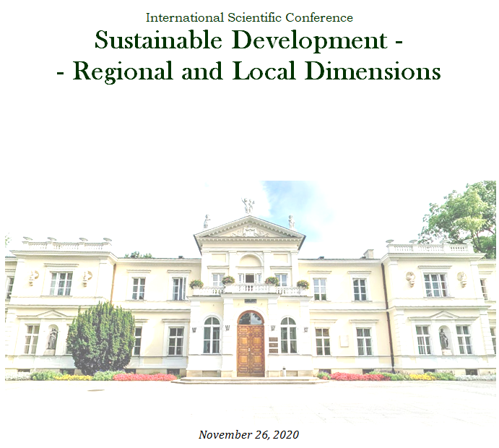This screenshot has height=448, width=499.
Task: Click the arched window left of the door
Action: pos(212,335)
